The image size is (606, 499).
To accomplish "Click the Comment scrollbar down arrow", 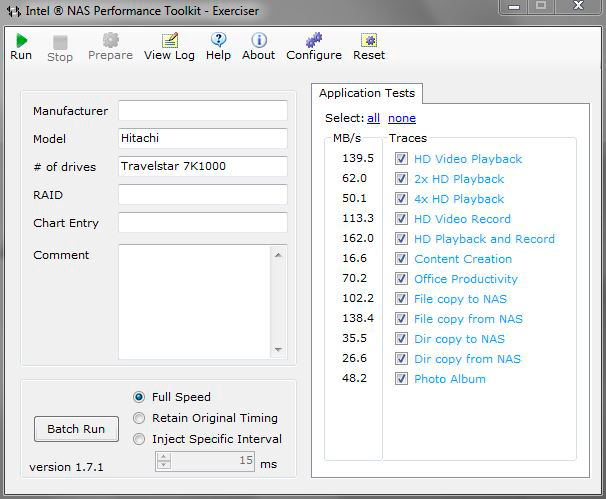I will (279, 350).
